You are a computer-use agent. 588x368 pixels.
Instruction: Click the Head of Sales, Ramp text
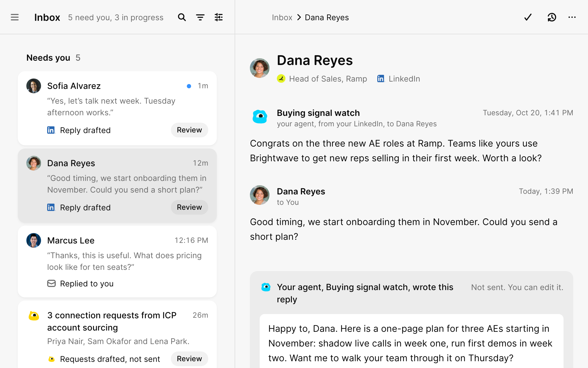click(328, 79)
